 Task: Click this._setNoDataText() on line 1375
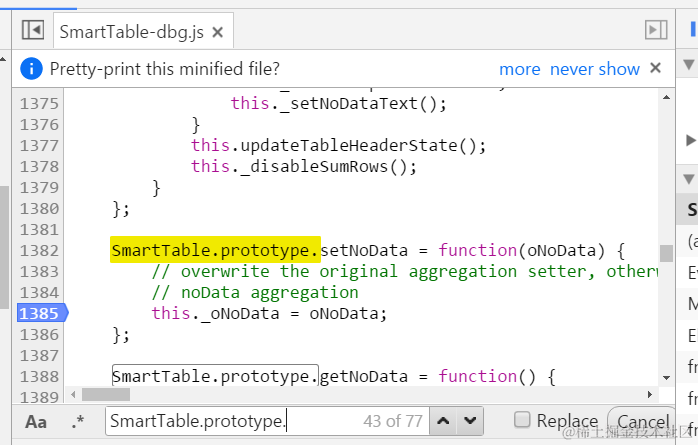[x=338, y=104]
